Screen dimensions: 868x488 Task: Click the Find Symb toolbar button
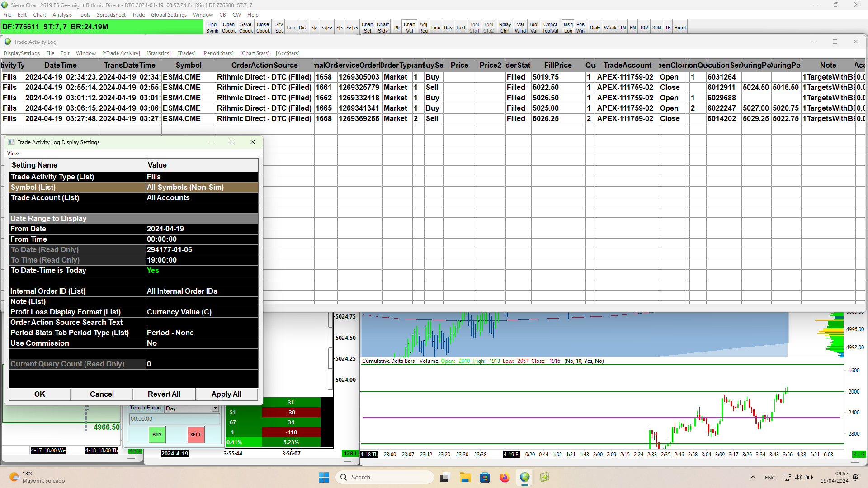click(212, 28)
